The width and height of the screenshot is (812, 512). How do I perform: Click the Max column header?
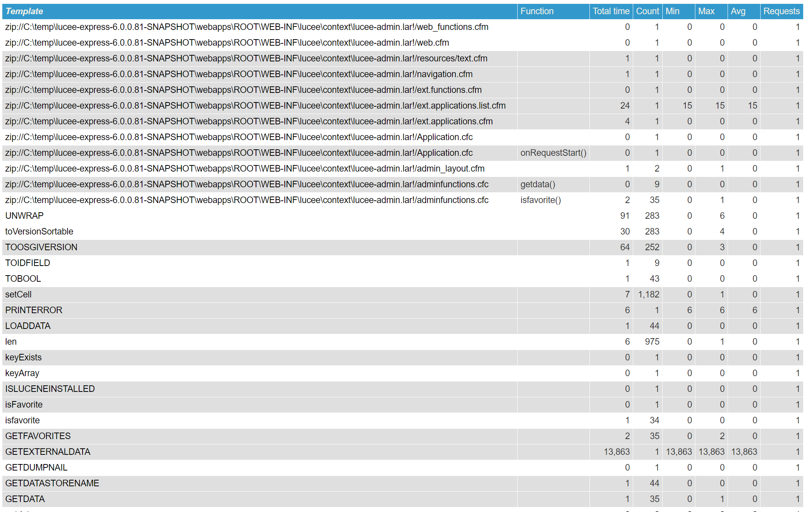[706, 11]
